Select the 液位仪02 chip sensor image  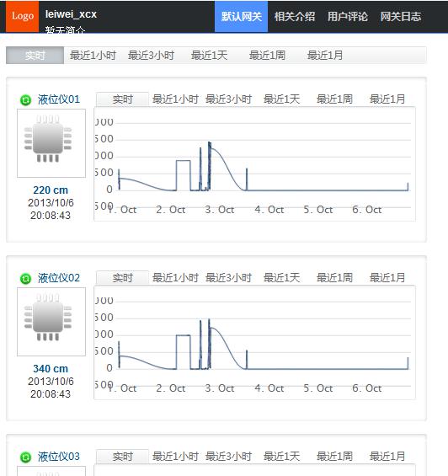[51, 322]
